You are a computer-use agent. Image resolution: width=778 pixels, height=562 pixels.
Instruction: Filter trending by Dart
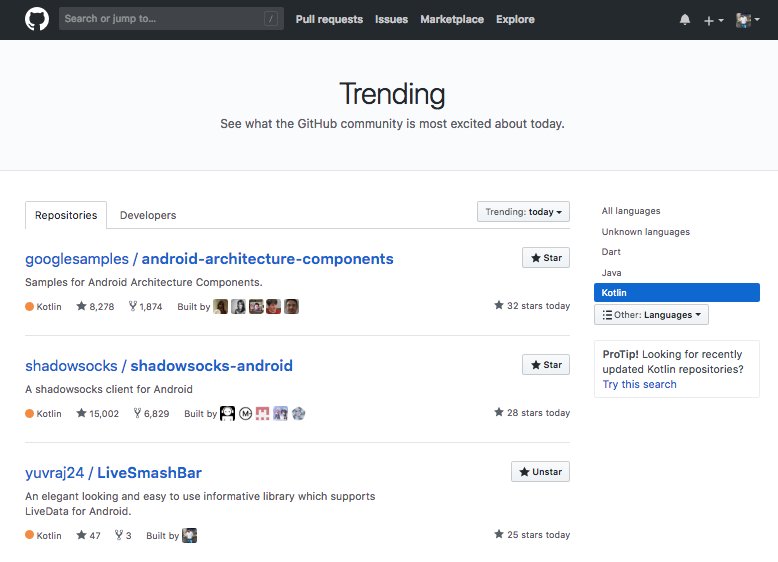(x=611, y=252)
